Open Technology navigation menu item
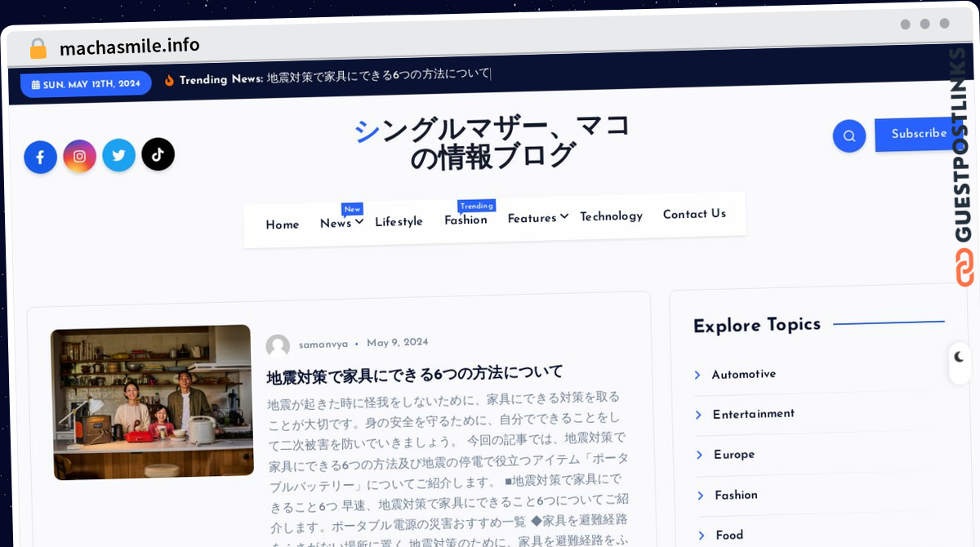 click(611, 216)
